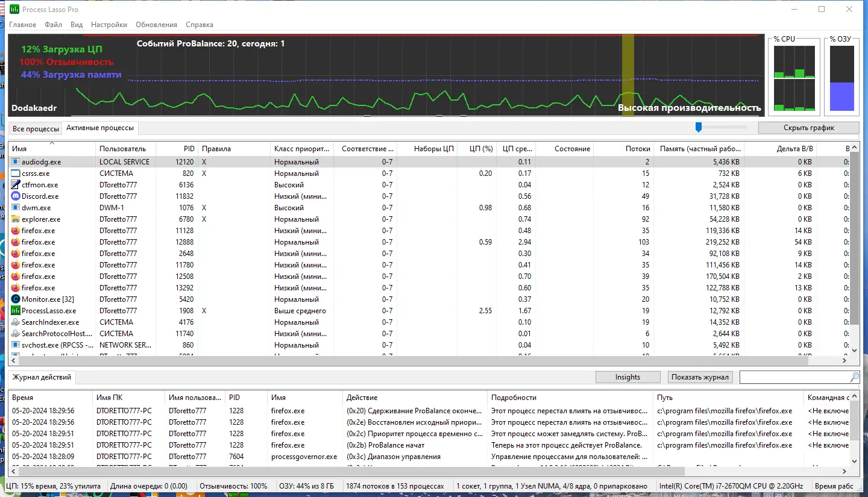Image resolution: width=868 pixels, height=497 pixels.
Task: Sort processes by the Состояние column header
Action: (x=564, y=149)
